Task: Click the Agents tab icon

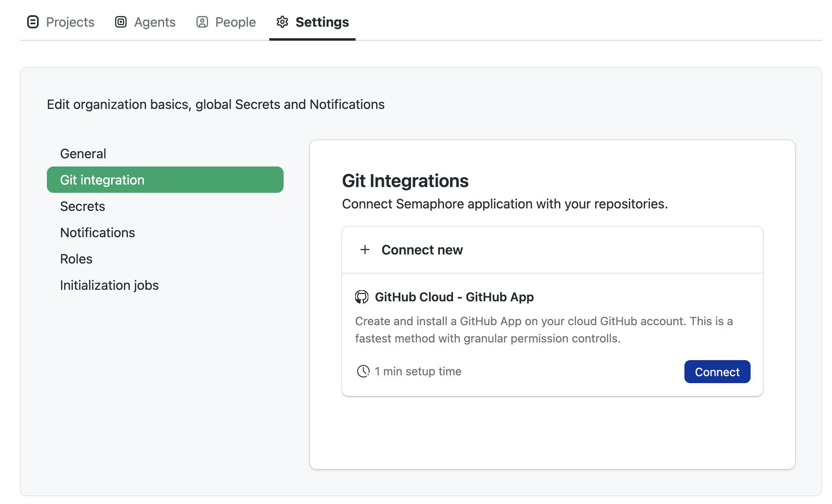Action: pyautogui.click(x=121, y=22)
